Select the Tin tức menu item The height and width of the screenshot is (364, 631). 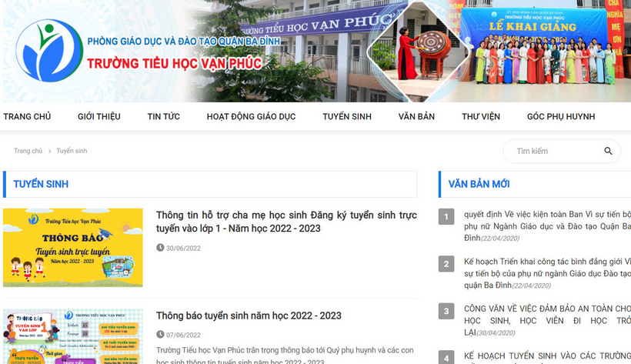click(x=163, y=116)
